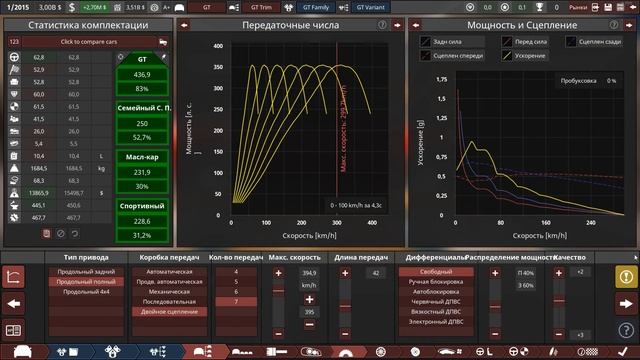The width and height of the screenshot is (640, 360).
Task: Open the Рынки markets menu
Action: (578, 7)
